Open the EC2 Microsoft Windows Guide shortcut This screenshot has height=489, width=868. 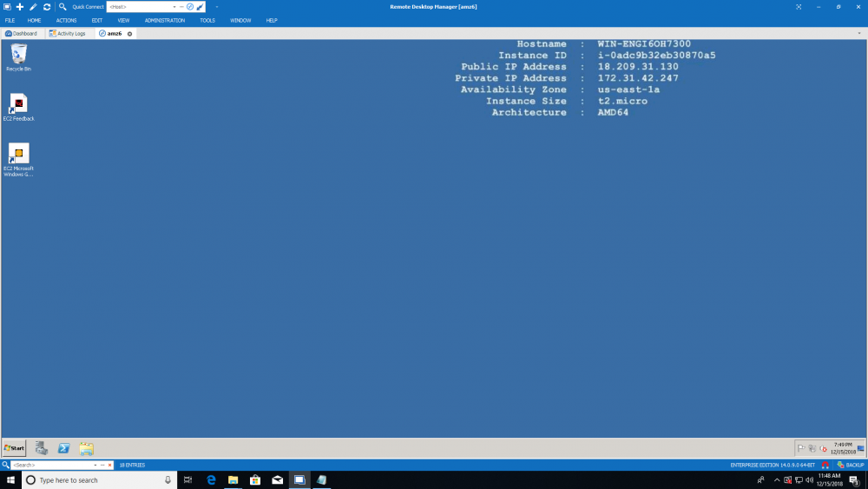pyautogui.click(x=18, y=158)
